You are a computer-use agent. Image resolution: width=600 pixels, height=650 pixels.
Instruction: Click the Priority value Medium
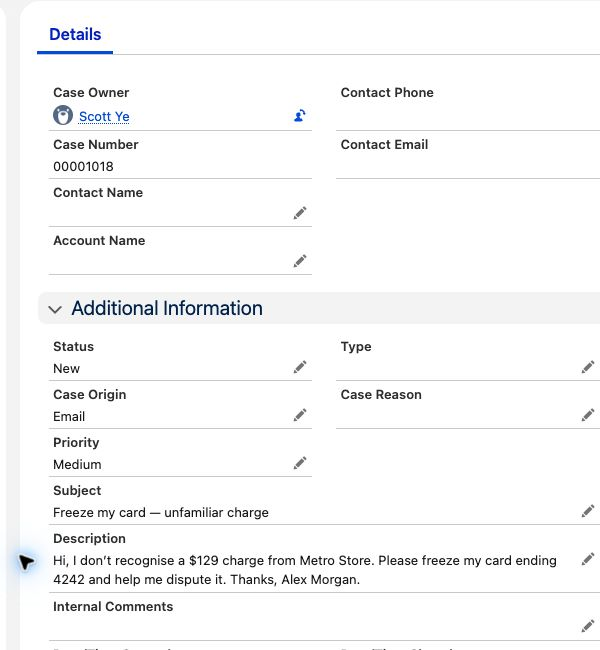point(77,465)
